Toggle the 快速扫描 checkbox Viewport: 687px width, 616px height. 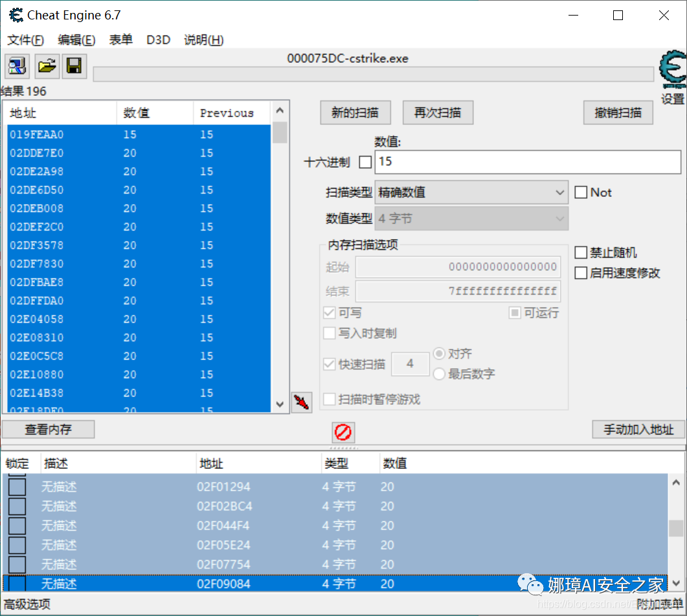[x=330, y=364]
